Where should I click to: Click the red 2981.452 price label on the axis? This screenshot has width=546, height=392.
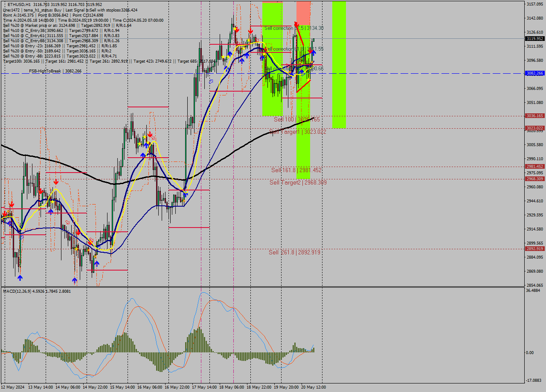pyautogui.click(x=534, y=166)
